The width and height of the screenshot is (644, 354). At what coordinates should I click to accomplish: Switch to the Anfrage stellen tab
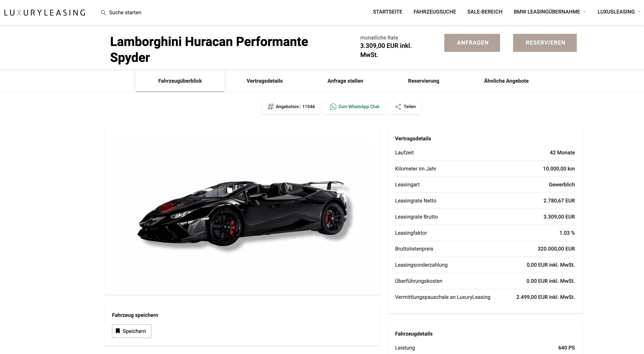click(x=345, y=81)
